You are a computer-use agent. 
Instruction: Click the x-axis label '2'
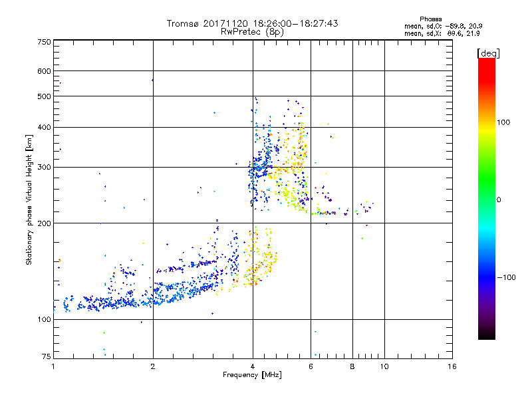(x=153, y=366)
